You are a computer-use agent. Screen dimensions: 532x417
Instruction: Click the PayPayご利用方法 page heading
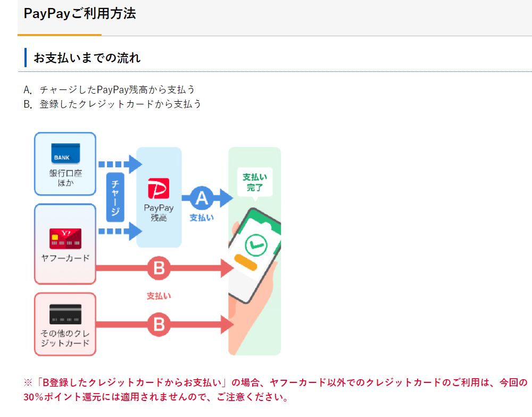tap(80, 14)
